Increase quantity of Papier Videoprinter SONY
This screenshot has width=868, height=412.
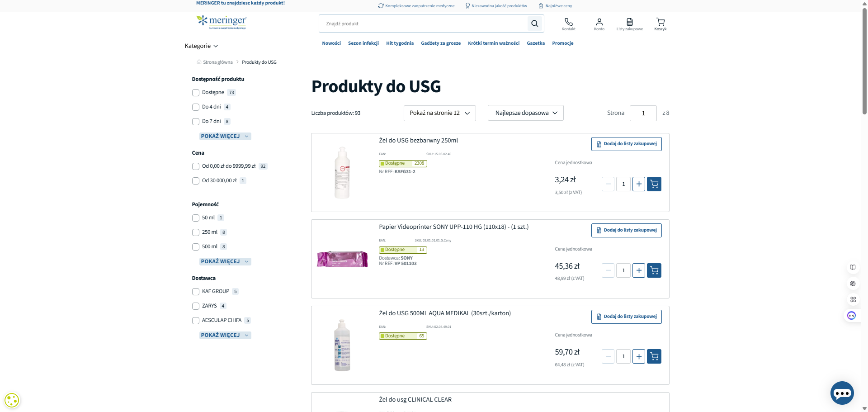click(x=639, y=270)
